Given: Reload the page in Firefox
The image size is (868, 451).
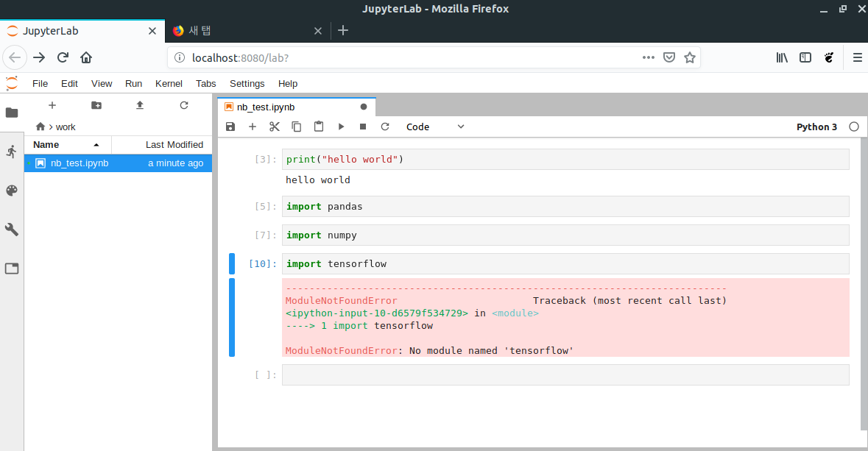Looking at the screenshot, I should pyautogui.click(x=63, y=57).
